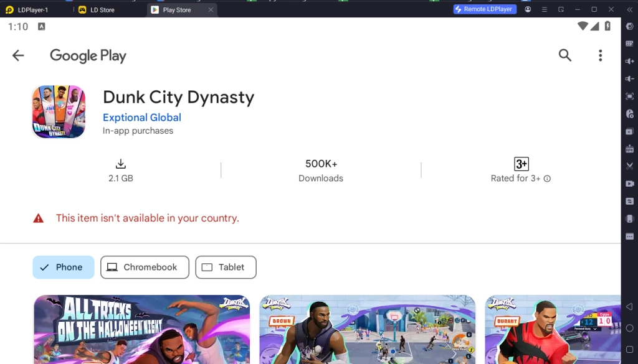Open the Exptional Global developer page
Image resolution: width=638 pixels, height=364 pixels.
[141, 118]
